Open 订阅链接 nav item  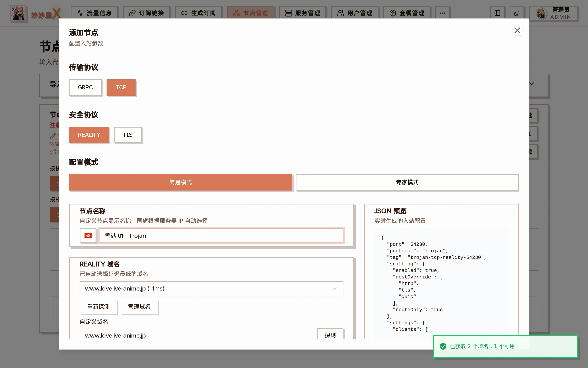[146, 13]
